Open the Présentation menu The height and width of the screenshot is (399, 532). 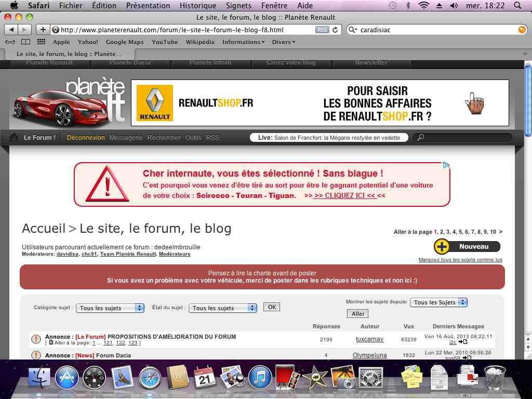(x=148, y=5)
